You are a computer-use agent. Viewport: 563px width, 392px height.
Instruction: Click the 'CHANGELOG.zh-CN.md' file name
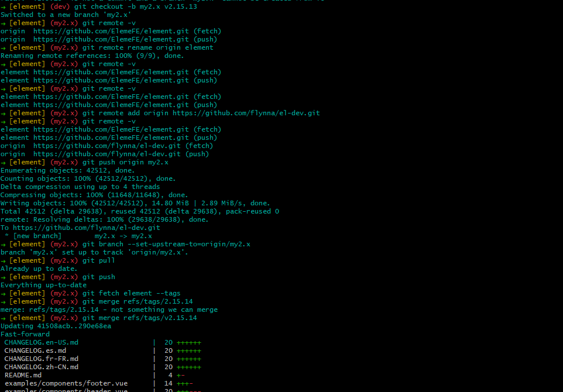pyautogui.click(x=42, y=367)
